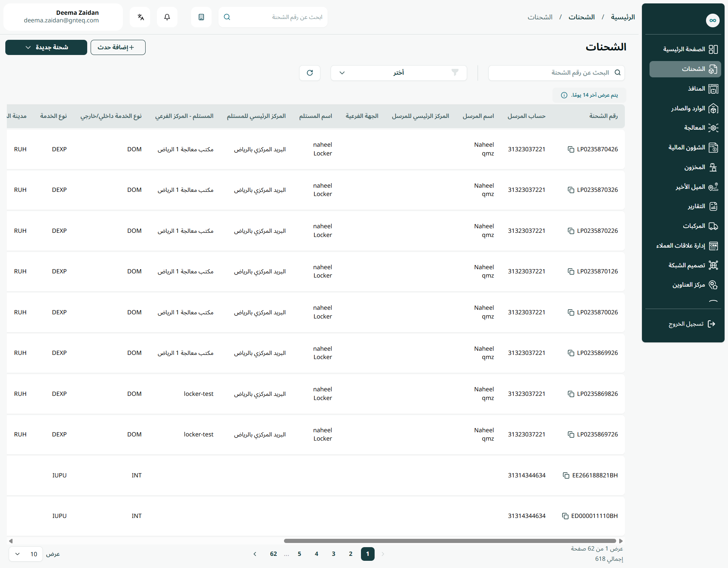
Task: Click the نوع الخدمة column header
Action: click(53, 116)
